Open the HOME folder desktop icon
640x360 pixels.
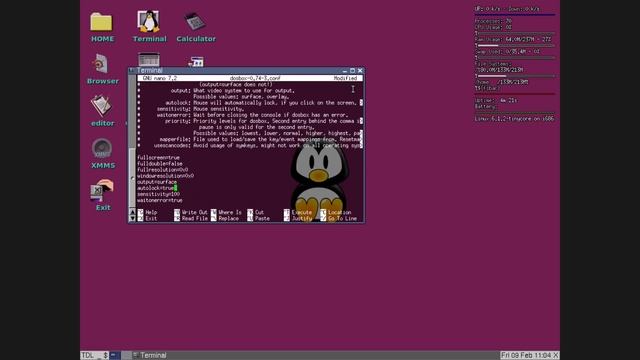point(102,27)
